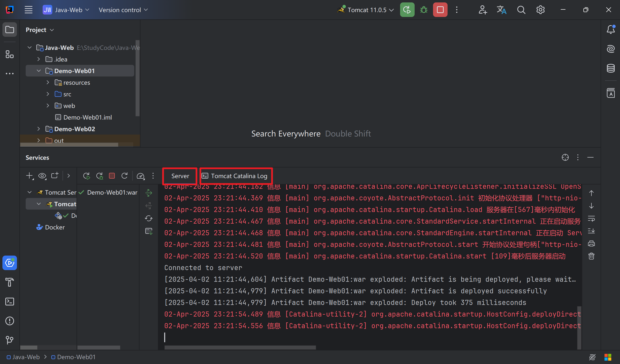Collapse the Tomcat Server node in Services

coord(30,192)
